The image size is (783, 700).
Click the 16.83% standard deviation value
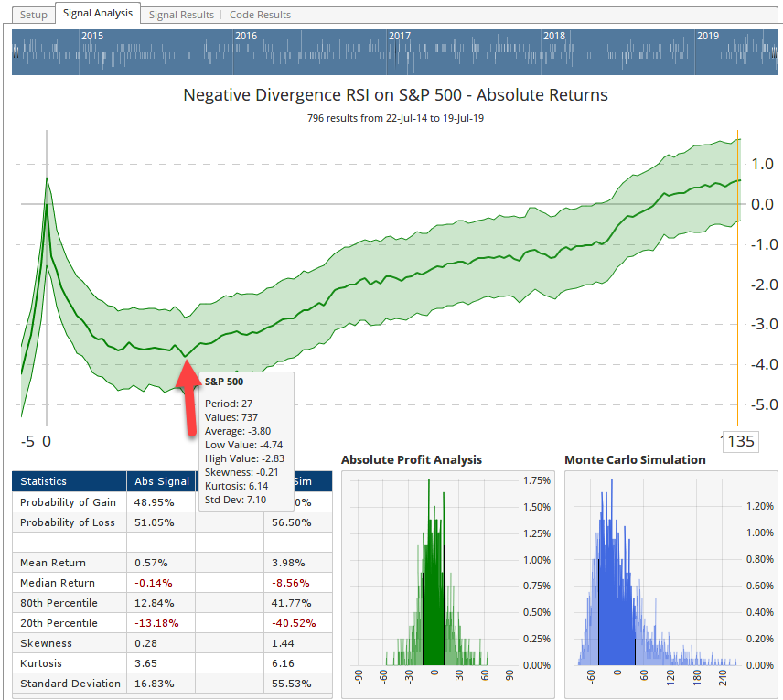155,684
